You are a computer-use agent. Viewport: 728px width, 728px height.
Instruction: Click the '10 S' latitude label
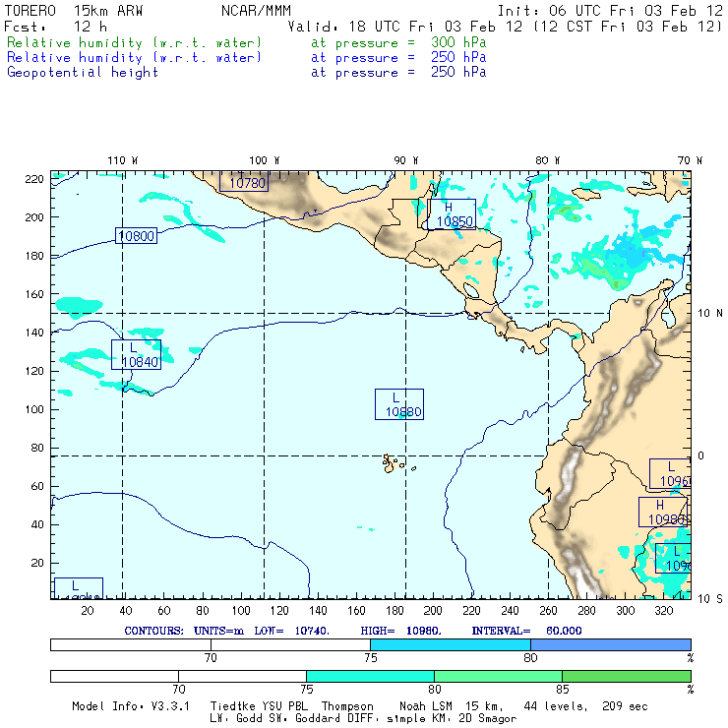(710, 599)
